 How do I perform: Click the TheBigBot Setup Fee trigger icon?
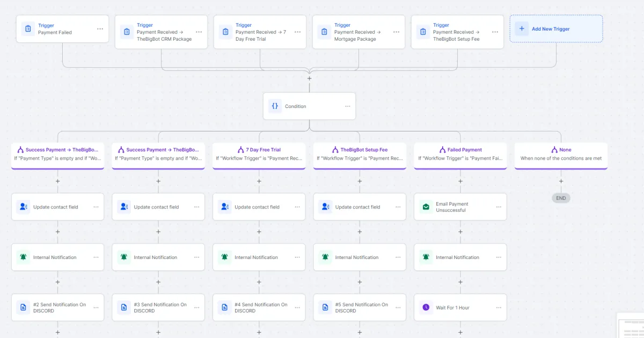[x=423, y=32]
